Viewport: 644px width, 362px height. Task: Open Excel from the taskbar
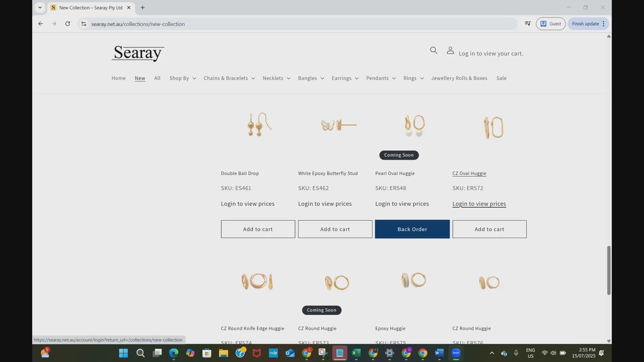[356, 353]
